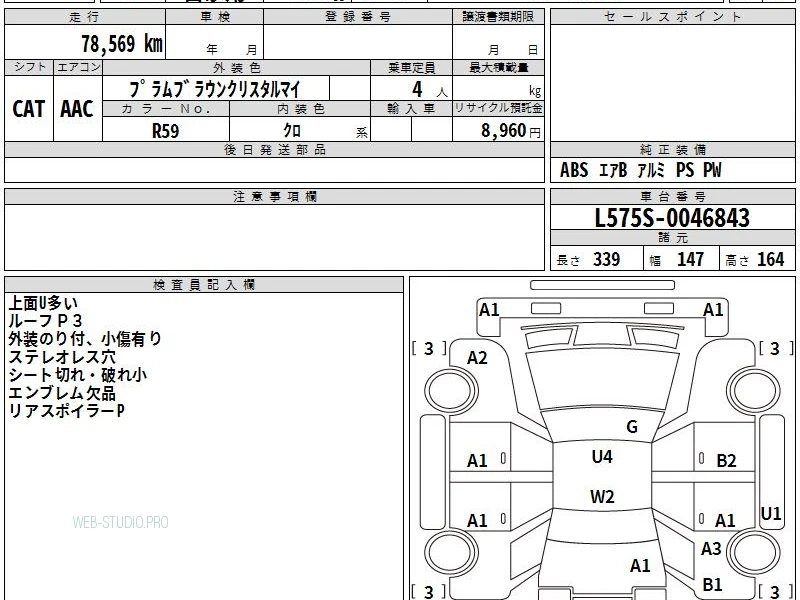The image size is (800, 600).
Task: Click the note 外装のり付、小傷有り
Action: pos(85,339)
